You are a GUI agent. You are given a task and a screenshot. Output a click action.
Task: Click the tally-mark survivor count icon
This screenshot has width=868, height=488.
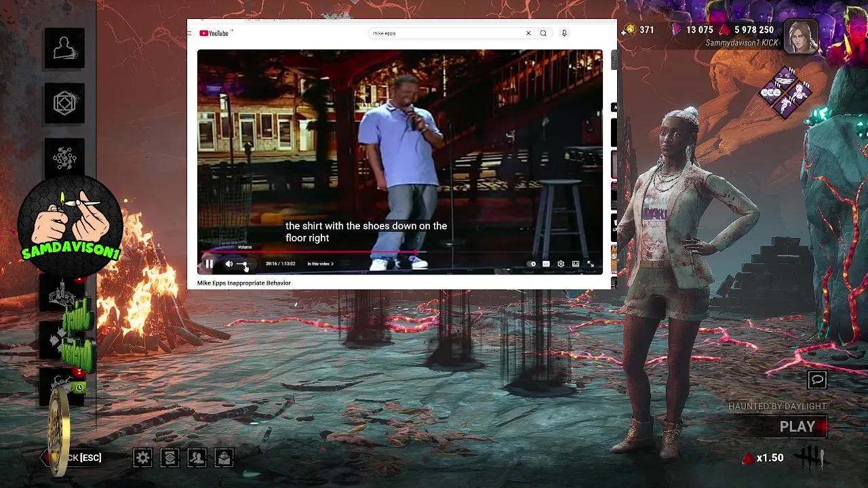click(x=811, y=458)
